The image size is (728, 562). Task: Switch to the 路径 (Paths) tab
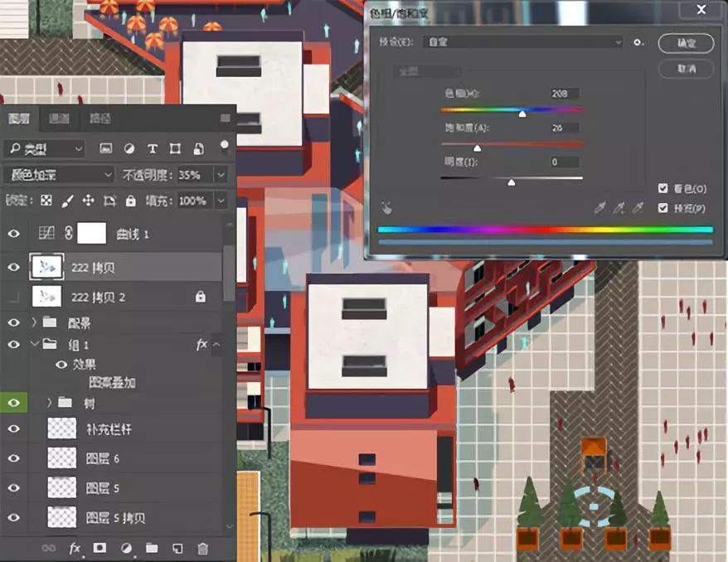[99, 119]
